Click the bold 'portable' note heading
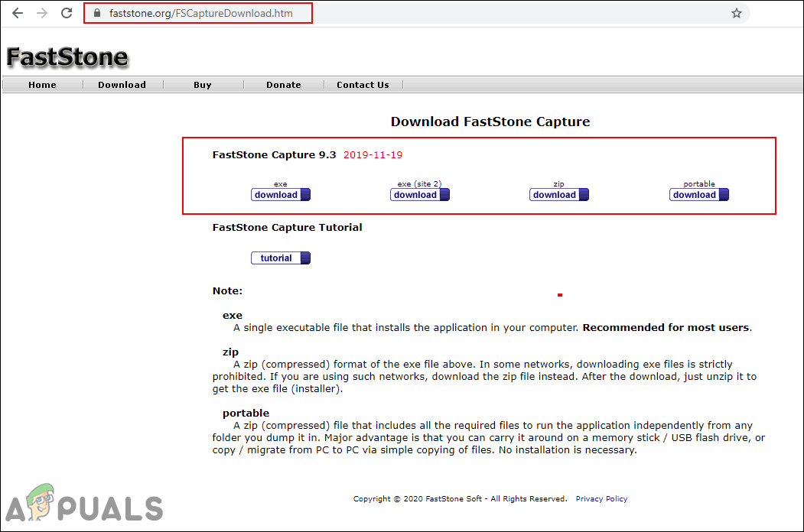 (246, 413)
